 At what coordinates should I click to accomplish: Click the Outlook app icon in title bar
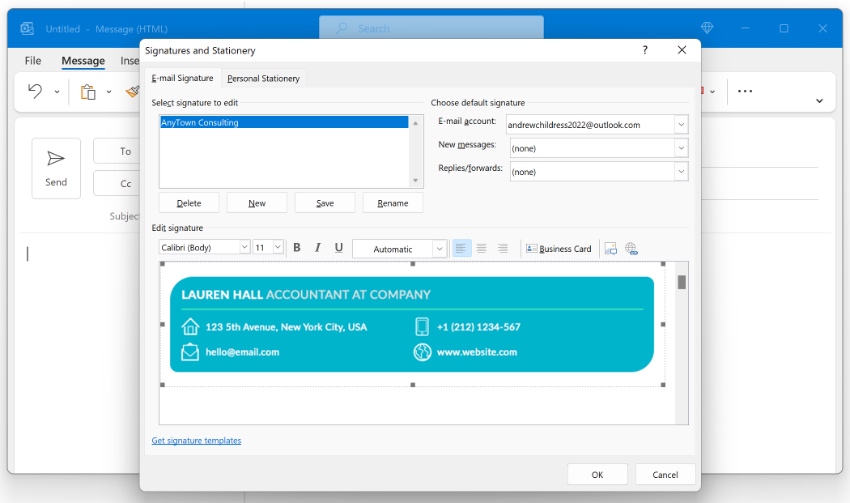pos(27,28)
